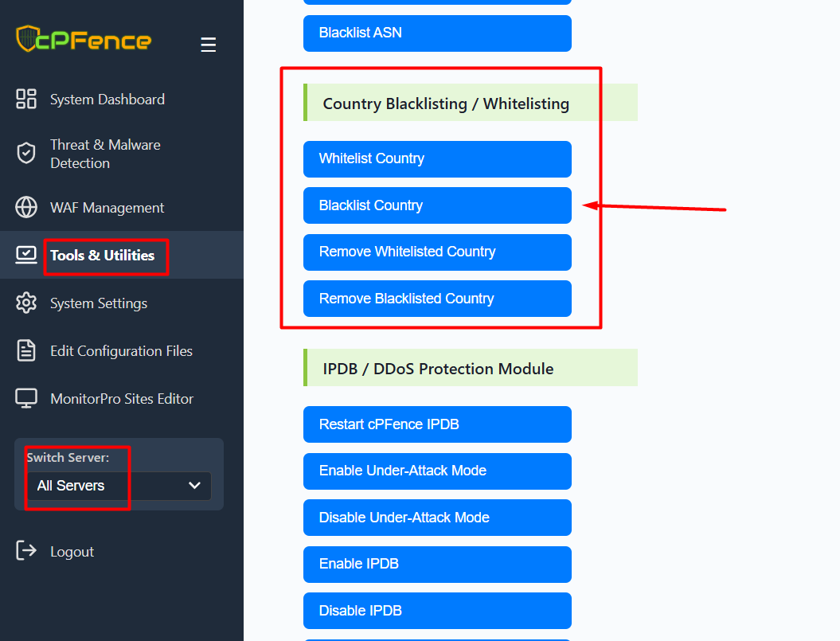
Task: Click the System Settings gear icon
Action: [x=26, y=303]
